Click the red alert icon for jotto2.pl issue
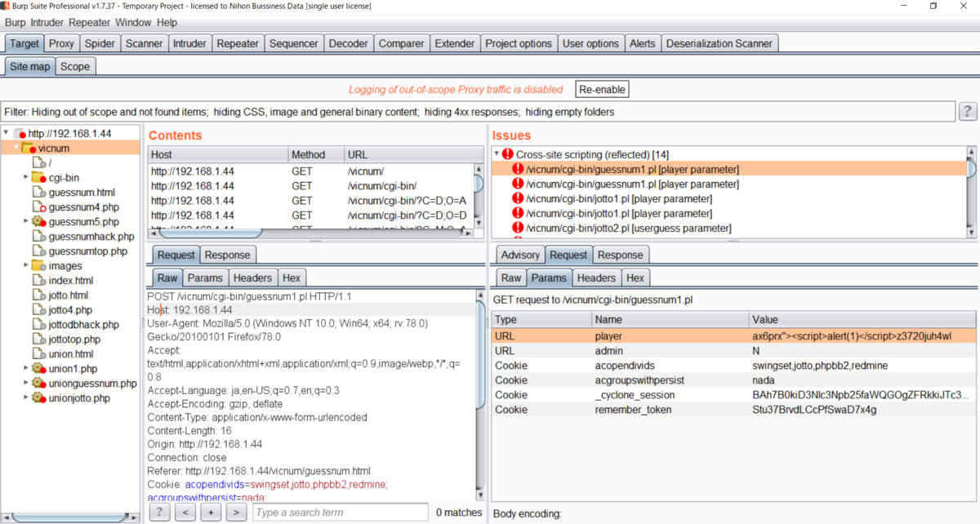 pyautogui.click(x=518, y=228)
